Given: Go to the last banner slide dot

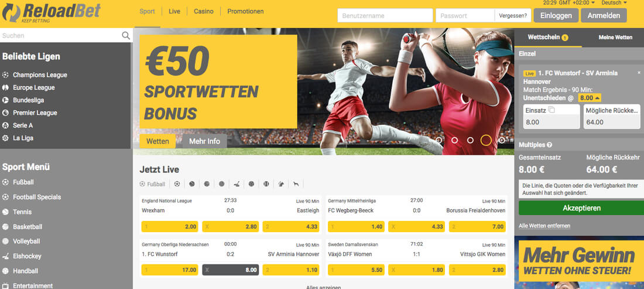Looking at the screenshot, I should 502,140.
